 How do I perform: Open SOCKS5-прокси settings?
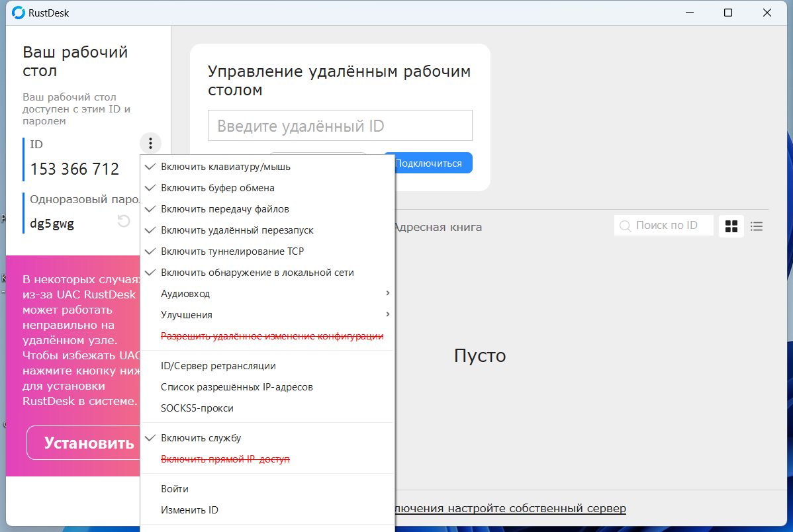pos(267,408)
